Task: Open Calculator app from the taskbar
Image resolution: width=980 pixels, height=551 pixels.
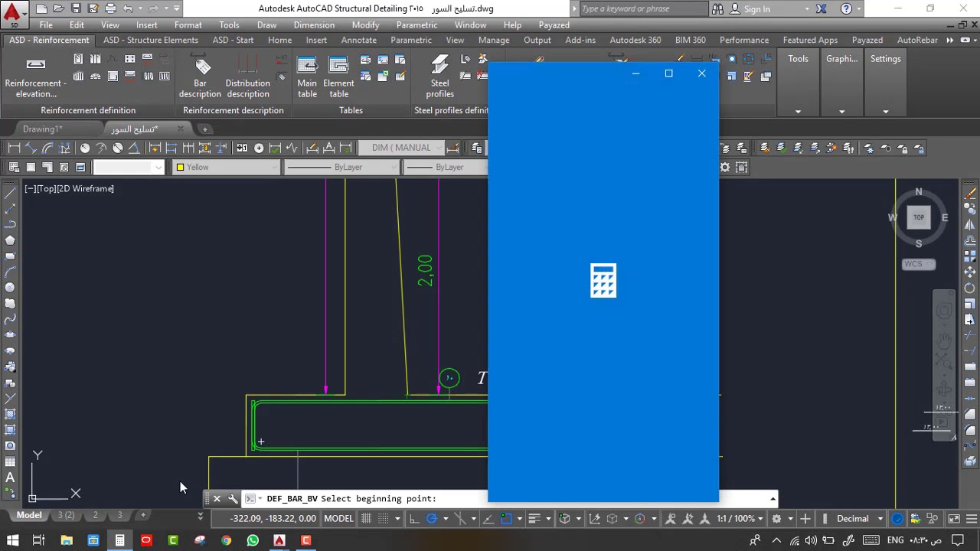Action: click(119, 540)
